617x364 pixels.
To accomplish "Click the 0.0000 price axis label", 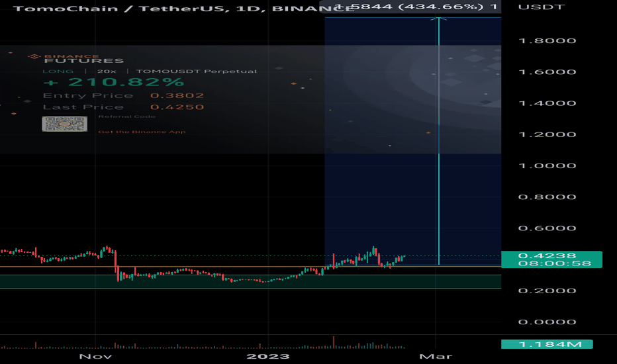I will [x=547, y=322].
